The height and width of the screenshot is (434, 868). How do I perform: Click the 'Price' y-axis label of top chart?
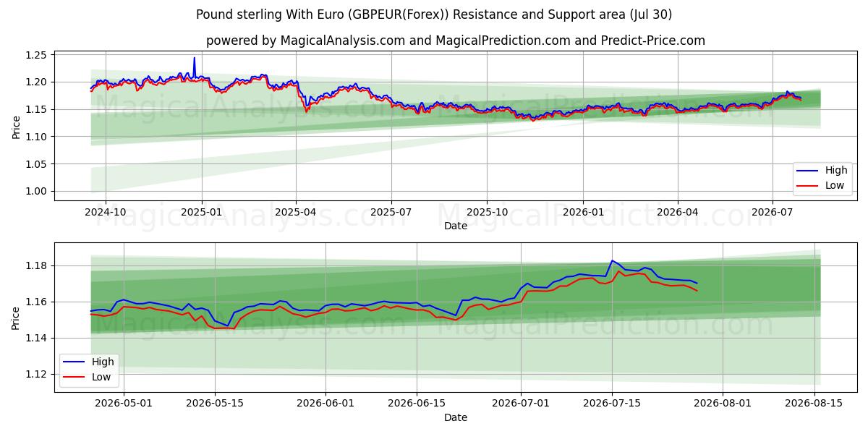[x=16, y=127]
